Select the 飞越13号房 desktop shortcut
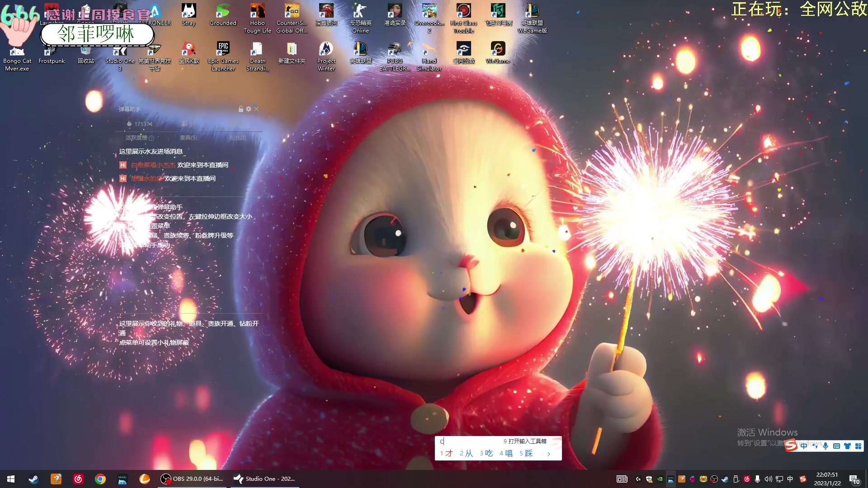868x488 pixels. [x=498, y=15]
